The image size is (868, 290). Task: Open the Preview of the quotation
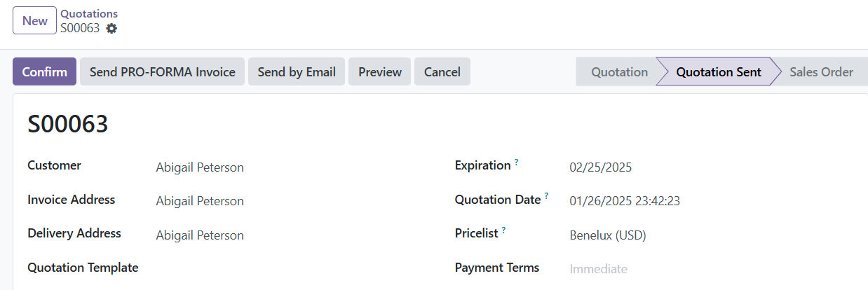(x=380, y=71)
